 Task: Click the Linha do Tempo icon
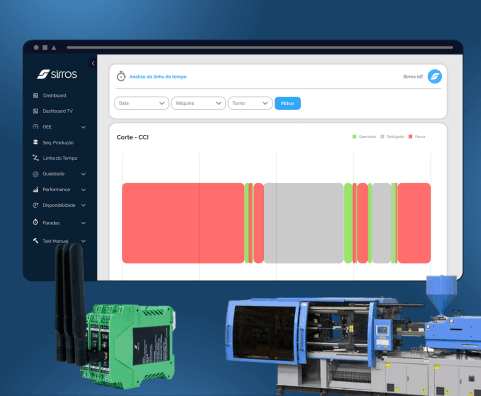[x=35, y=158]
